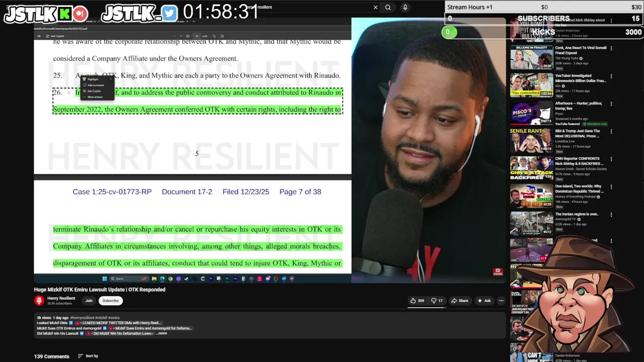The image size is (644, 362).
Task: Click History of Everything Podcast channel name
Action: click(576, 197)
